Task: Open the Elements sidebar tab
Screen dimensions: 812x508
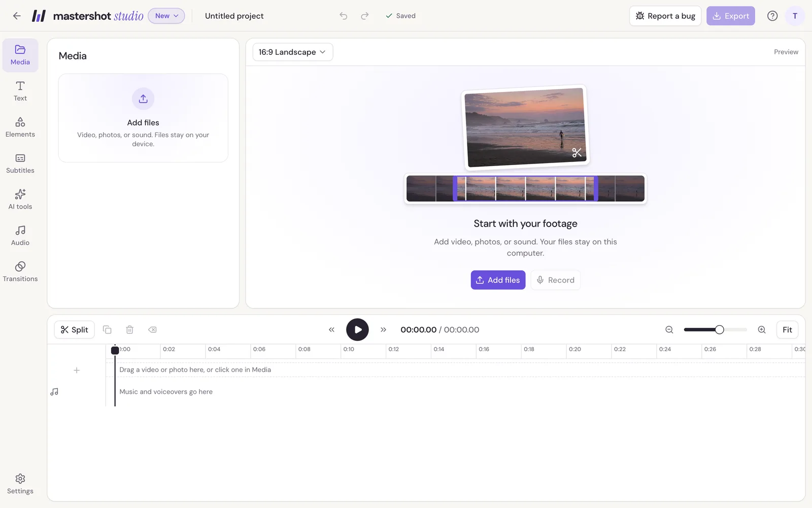Action: pos(20,128)
